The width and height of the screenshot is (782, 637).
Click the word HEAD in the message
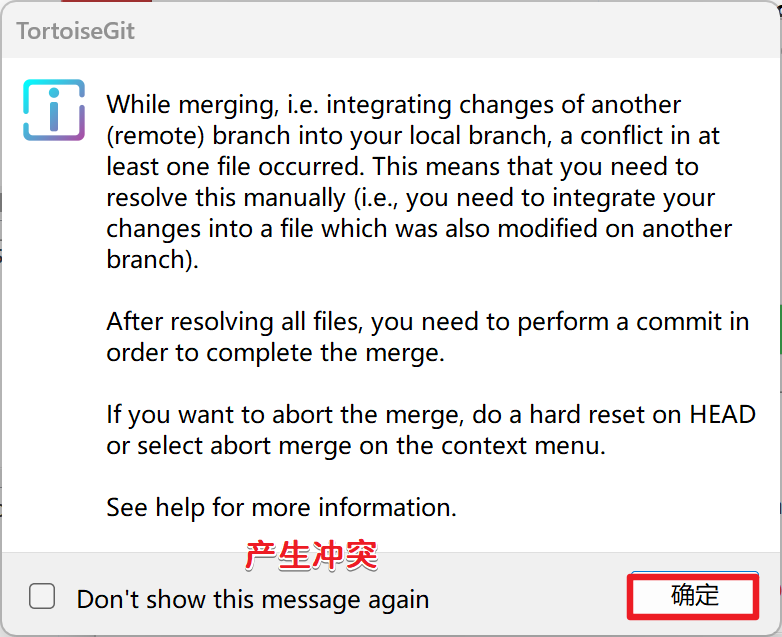(x=723, y=414)
